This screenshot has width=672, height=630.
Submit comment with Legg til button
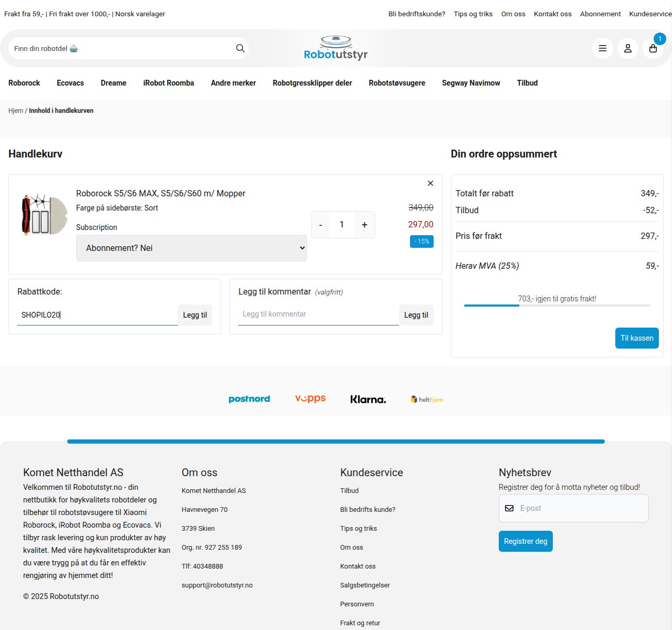416,315
